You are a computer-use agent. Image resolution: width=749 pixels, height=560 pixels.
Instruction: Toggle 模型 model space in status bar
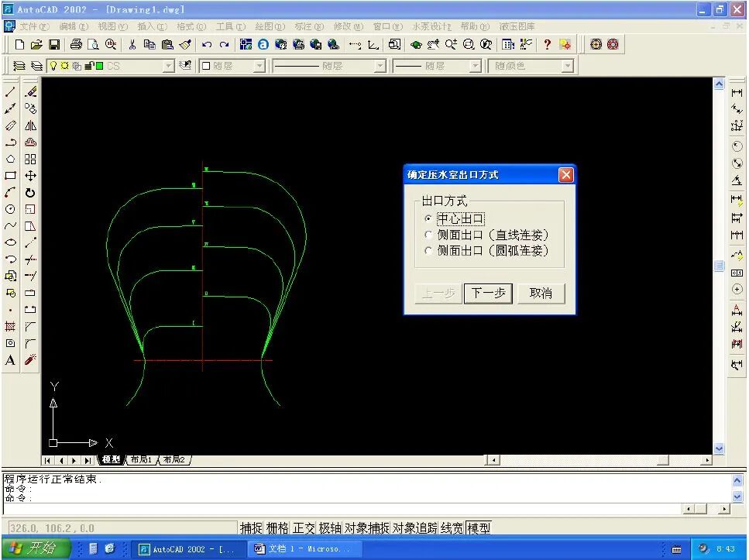[479, 528]
